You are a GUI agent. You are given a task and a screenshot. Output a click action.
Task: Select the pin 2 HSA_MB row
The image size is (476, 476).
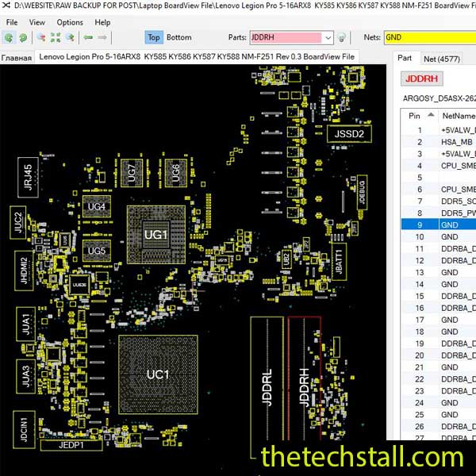[439, 142]
